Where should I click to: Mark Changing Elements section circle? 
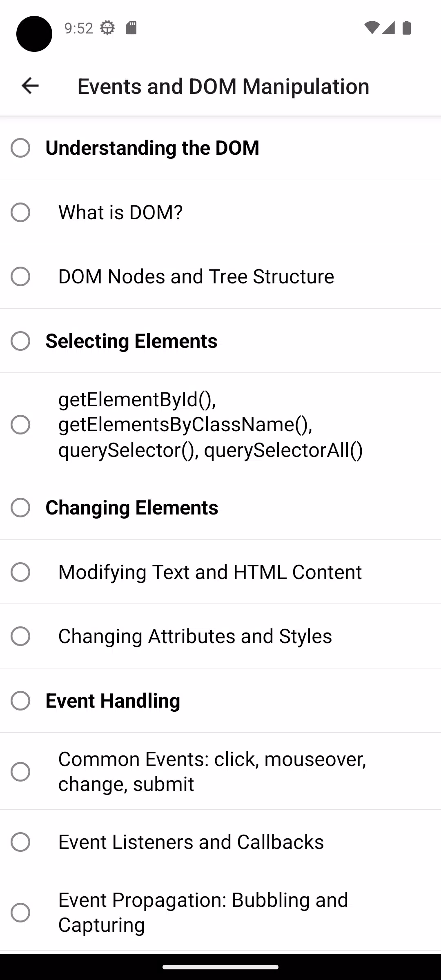point(20,508)
